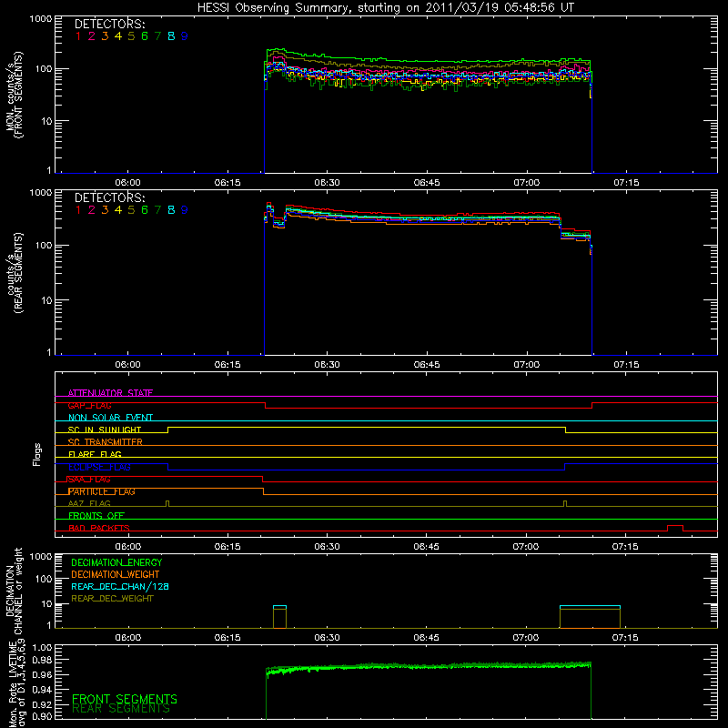Click the 'DECIMATION CHANNEL or weight' y-axis label
Viewport: 728px width, 728px height.
click(x=14, y=591)
